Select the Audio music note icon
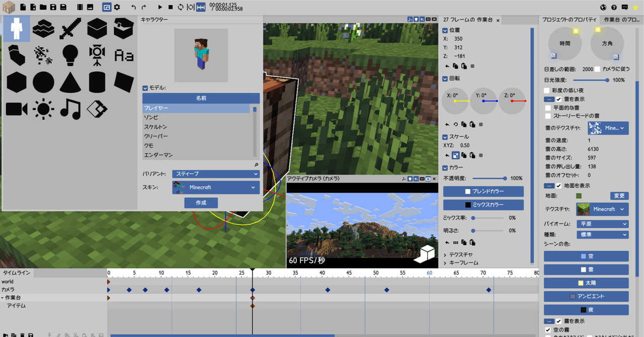 (x=70, y=109)
